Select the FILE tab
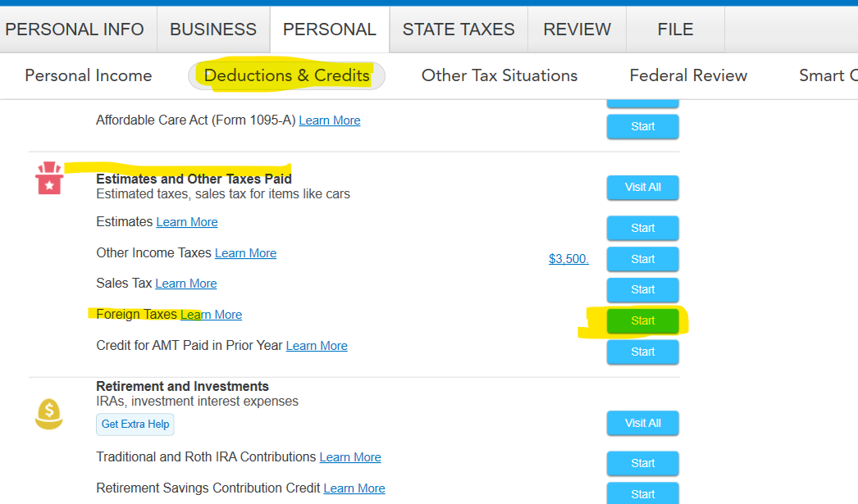This screenshot has height=504, width=858. click(675, 30)
